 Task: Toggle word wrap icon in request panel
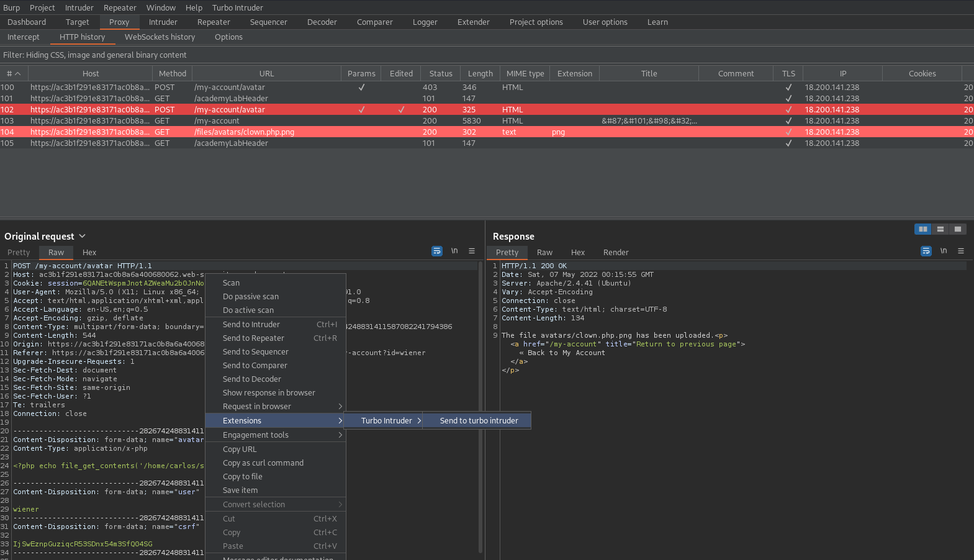(x=437, y=251)
